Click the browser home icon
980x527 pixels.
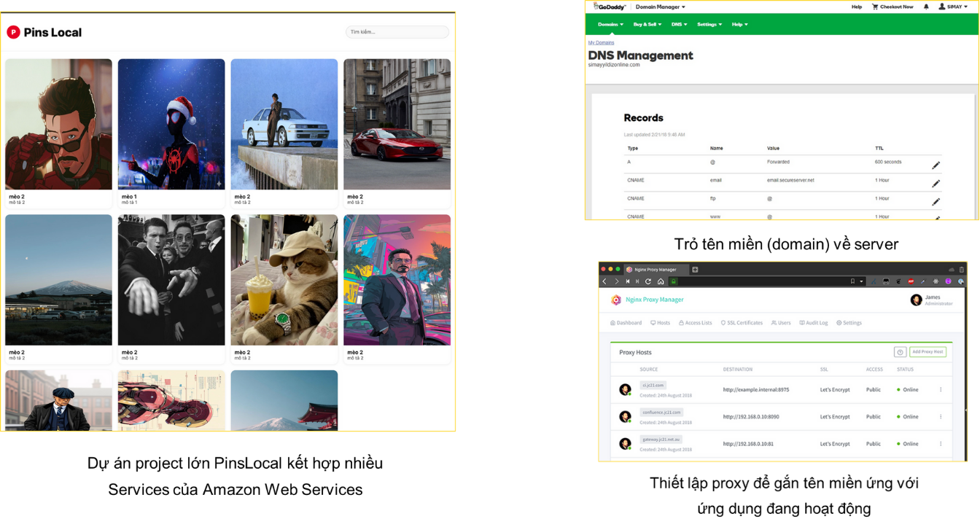point(661,281)
